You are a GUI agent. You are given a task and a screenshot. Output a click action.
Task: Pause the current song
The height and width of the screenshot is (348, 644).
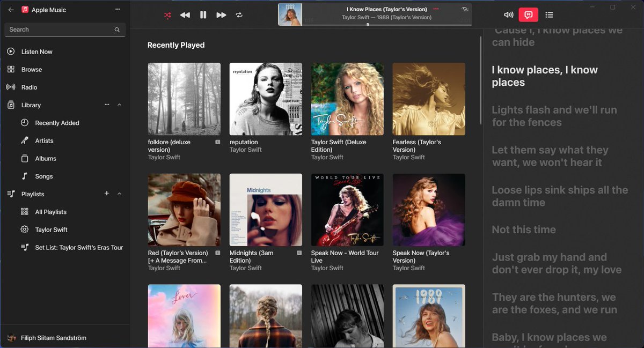click(x=203, y=15)
